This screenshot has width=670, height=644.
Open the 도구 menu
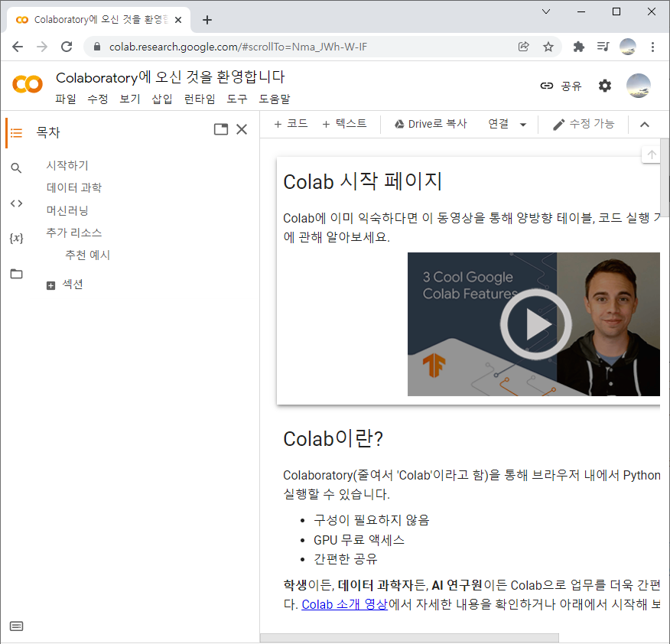coord(237,99)
